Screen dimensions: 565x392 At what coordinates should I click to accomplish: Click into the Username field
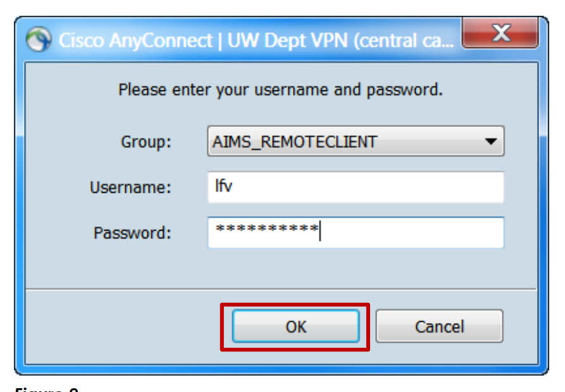[355, 187]
